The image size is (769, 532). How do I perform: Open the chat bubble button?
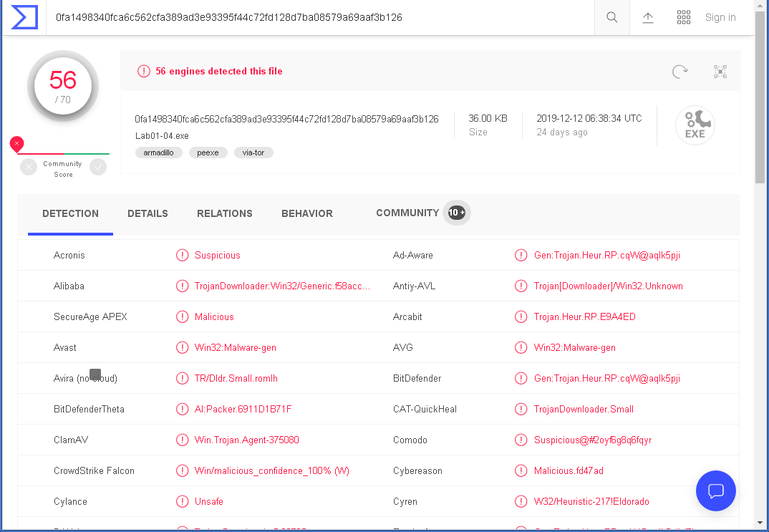coord(715,490)
